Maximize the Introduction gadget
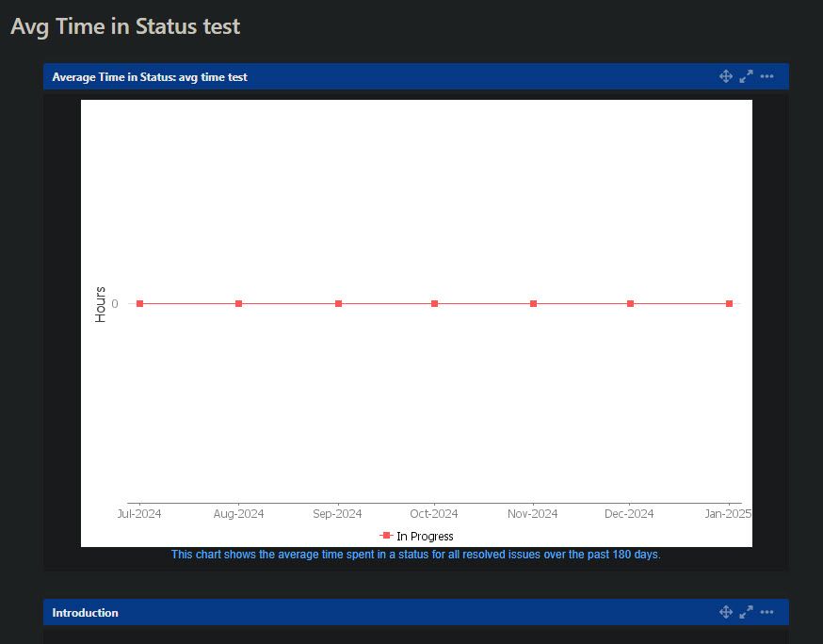Image resolution: width=823 pixels, height=644 pixels. click(x=746, y=612)
